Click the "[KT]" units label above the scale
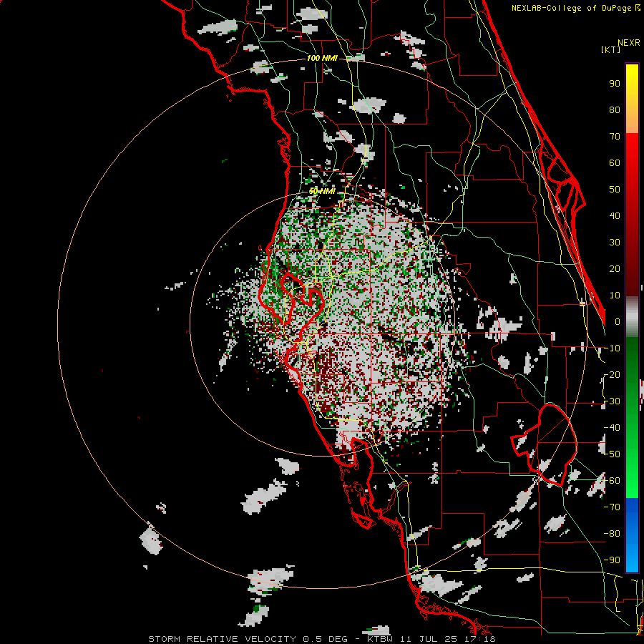This screenshot has height=644, width=644. [610, 49]
